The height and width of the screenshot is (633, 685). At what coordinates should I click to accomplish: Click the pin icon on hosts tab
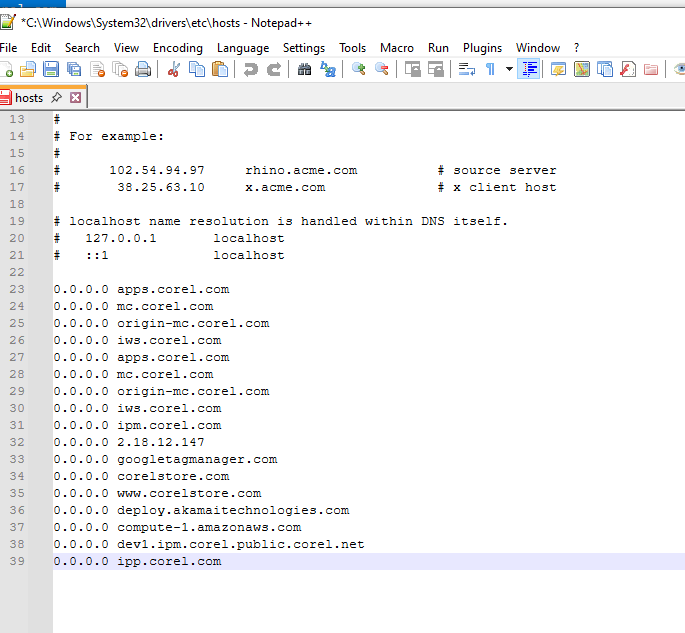point(56,97)
